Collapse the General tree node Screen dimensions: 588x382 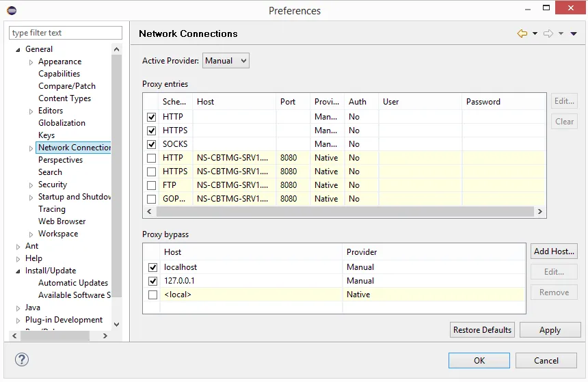(x=18, y=49)
